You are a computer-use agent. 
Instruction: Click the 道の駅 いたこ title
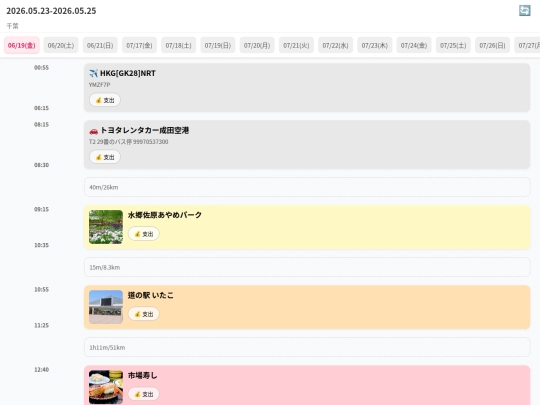point(151,295)
